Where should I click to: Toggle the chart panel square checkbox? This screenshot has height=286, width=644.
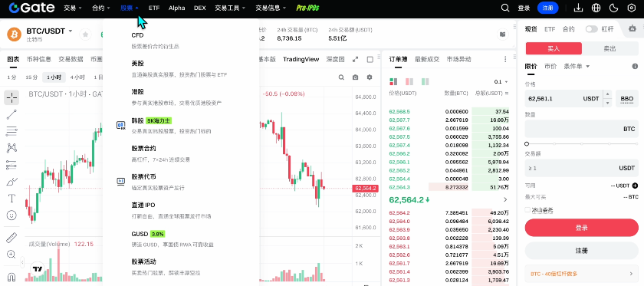(370, 59)
